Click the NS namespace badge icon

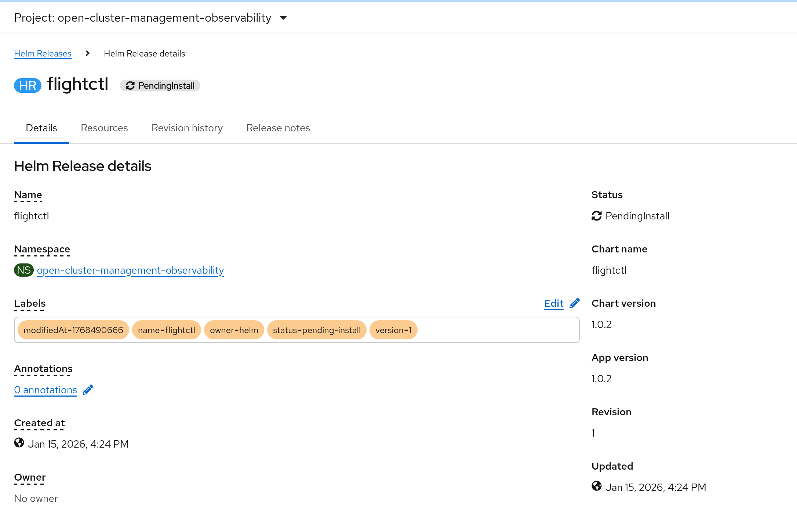click(x=24, y=270)
